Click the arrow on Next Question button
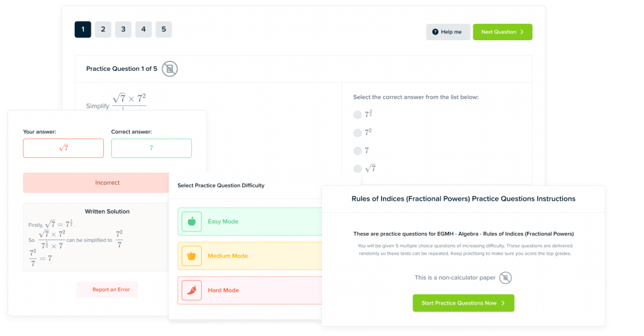This screenshot has height=336, width=644. [522, 32]
